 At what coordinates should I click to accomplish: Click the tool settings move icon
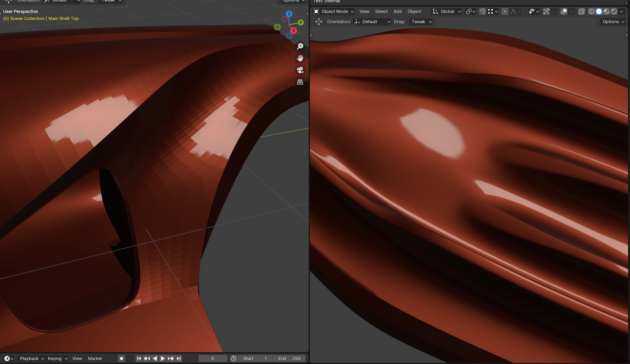[x=319, y=22]
